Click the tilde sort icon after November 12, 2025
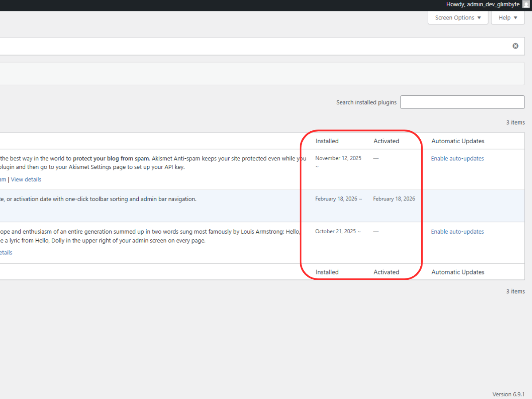The image size is (532, 399). point(317,167)
